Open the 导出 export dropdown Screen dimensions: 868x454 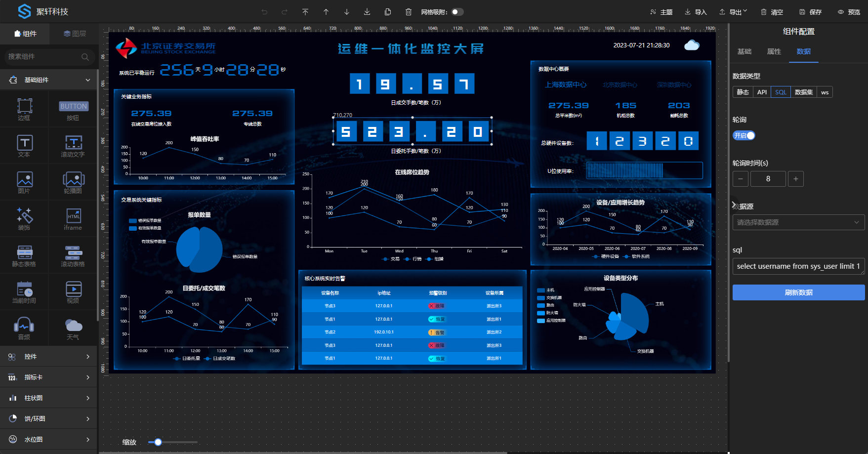pos(733,12)
